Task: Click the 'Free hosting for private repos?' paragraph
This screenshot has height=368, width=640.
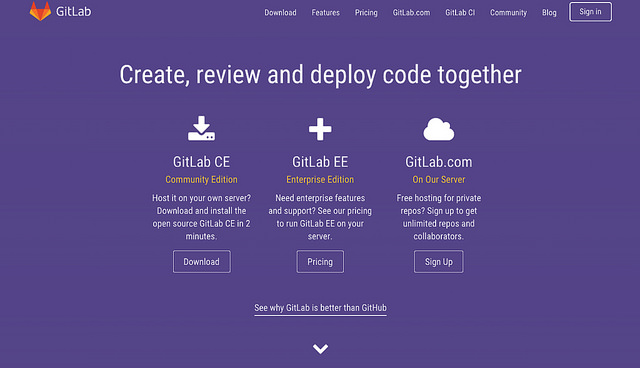Action: tap(439, 217)
